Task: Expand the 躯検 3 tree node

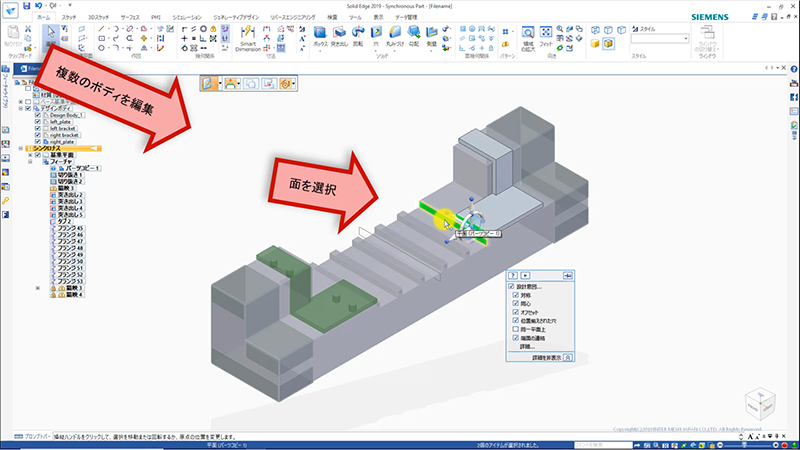Action: coord(39,287)
